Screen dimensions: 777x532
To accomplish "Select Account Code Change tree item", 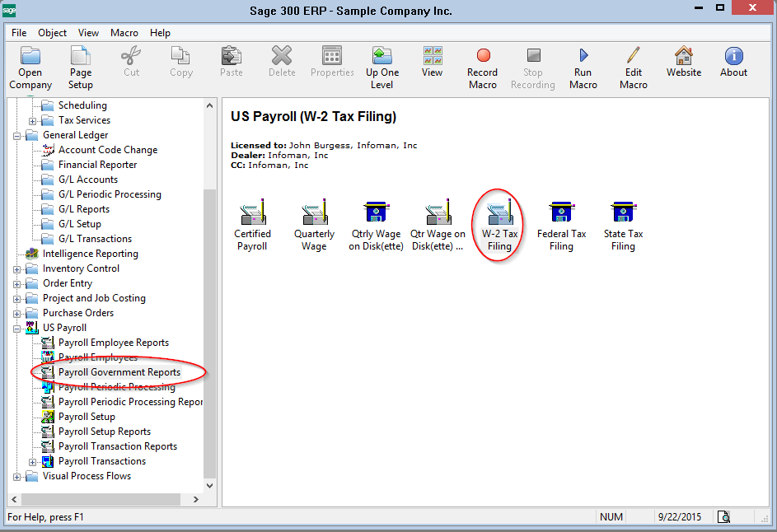I will (x=108, y=150).
